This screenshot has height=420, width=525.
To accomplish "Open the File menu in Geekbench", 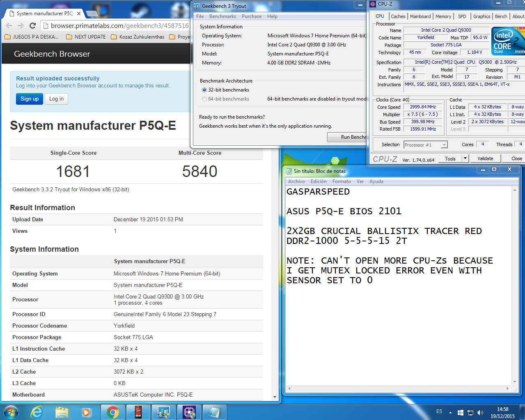I will 200,16.
